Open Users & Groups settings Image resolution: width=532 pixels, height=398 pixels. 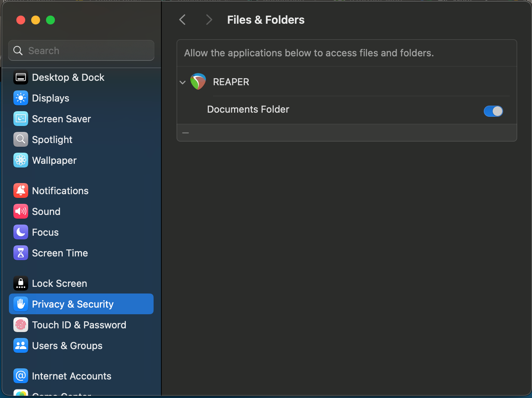(x=67, y=346)
